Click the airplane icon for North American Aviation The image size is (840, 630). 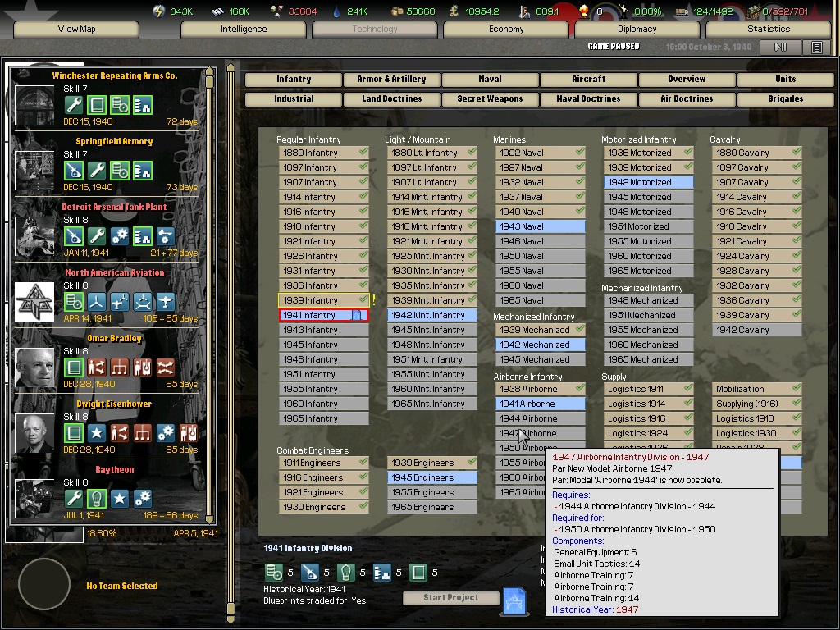click(166, 302)
